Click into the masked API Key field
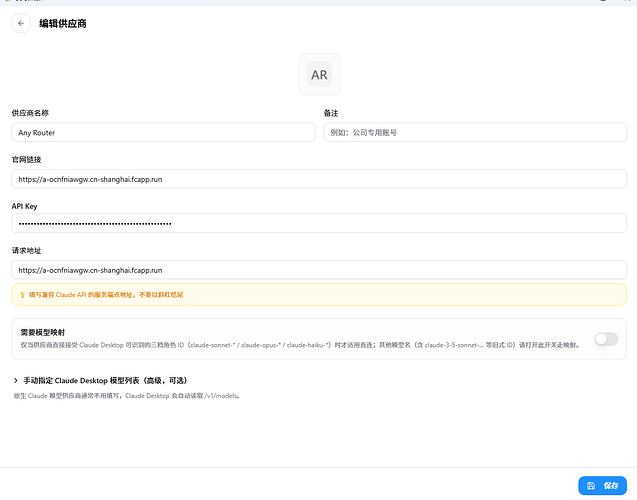 click(x=319, y=223)
